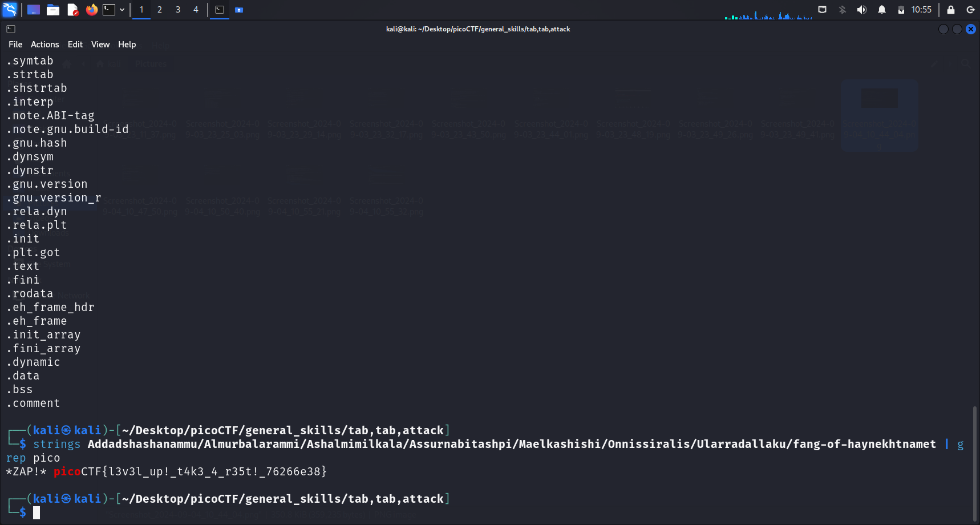Open the Kali applications menu

point(10,10)
